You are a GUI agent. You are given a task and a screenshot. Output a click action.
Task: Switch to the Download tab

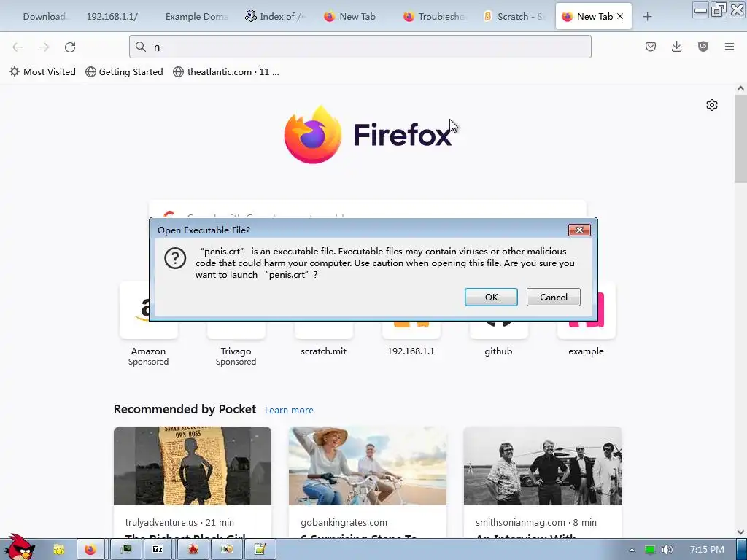tap(44, 17)
